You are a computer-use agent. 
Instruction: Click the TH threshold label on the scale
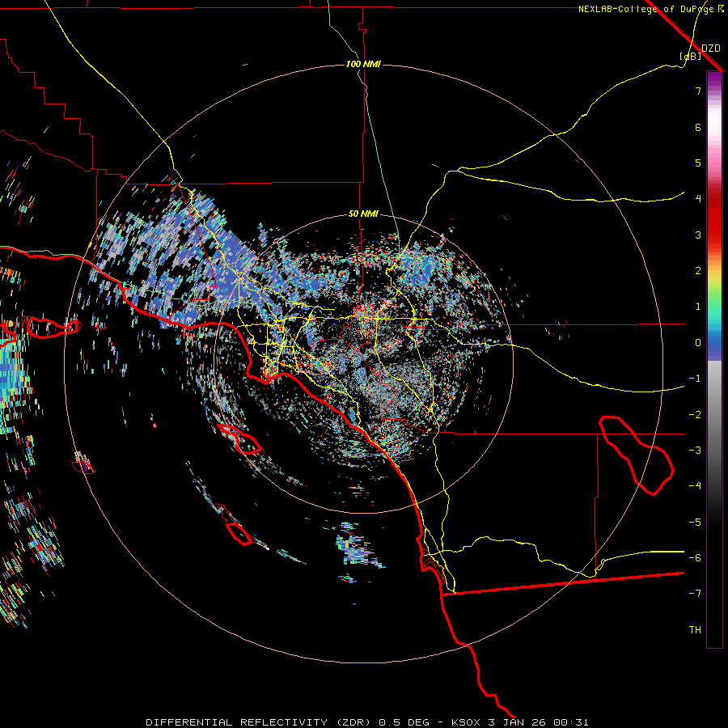click(695, 630)
